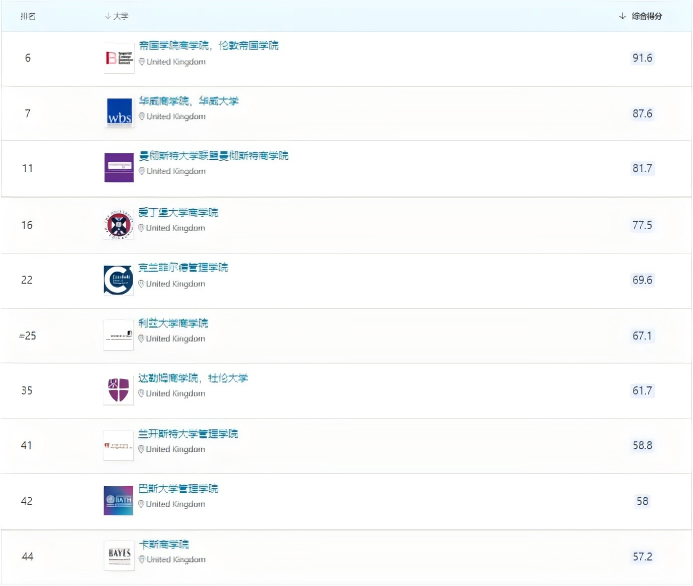Click the tied rank =25
Image resolution: width=693 pixels, height=586 pixels.
tap(27, 336)
